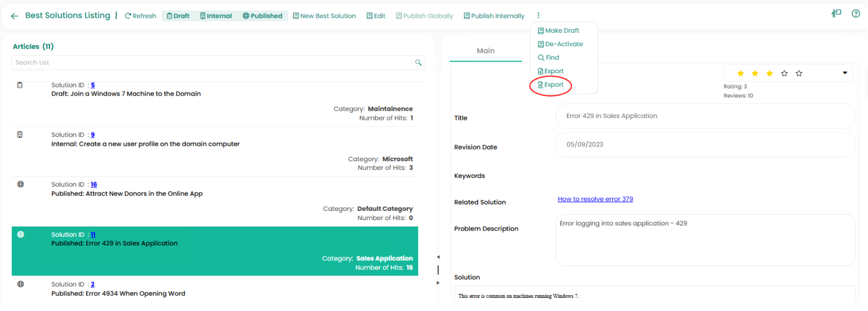Click the fifth rating star
This screenshot has height=311, width=868.
[799, 74]
